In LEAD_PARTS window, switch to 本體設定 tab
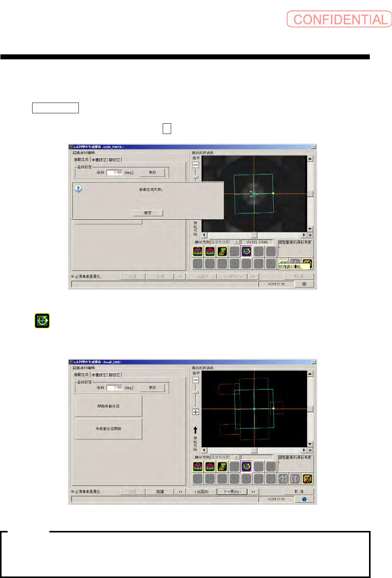The height and width of the screenshot is (578, 392). pyautogui.click(x=99, y=160)
